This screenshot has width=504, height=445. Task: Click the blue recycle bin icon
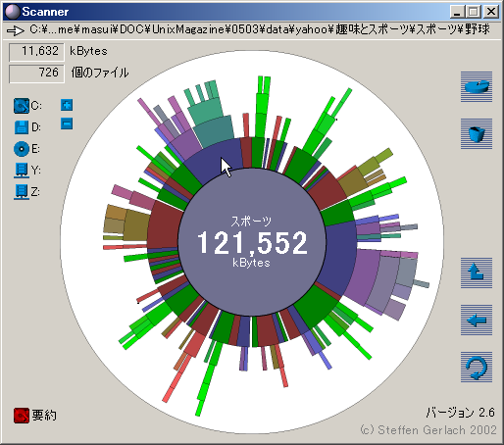[x=477, y=133]
